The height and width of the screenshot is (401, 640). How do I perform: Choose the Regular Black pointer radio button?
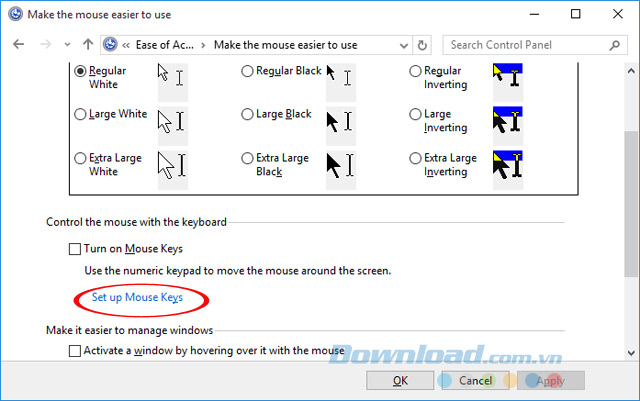pyautogui.click(x=247, y=71)
